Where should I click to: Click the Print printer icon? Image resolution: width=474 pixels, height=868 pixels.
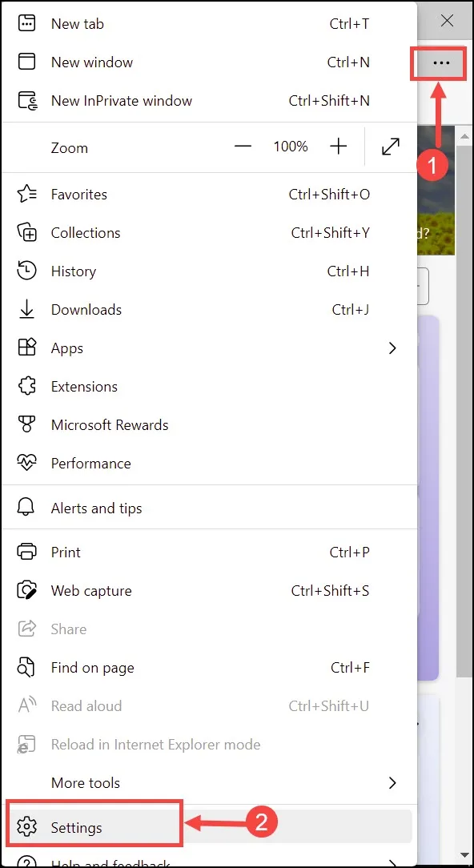(27, 552)
